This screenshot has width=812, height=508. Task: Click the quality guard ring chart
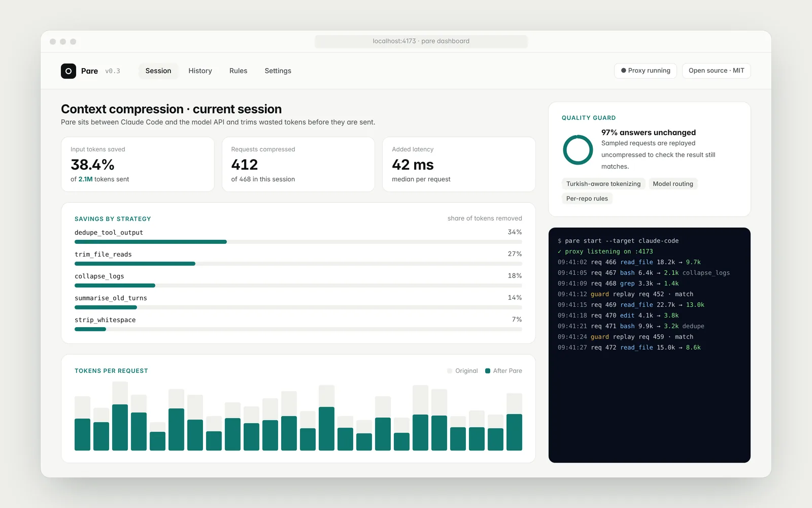(x=578, y=150)
